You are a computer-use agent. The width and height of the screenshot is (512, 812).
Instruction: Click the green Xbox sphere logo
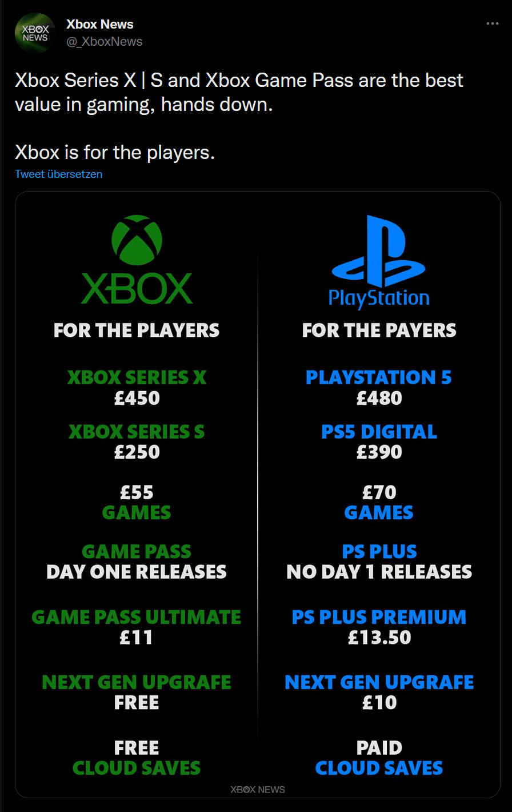[137, 240]
